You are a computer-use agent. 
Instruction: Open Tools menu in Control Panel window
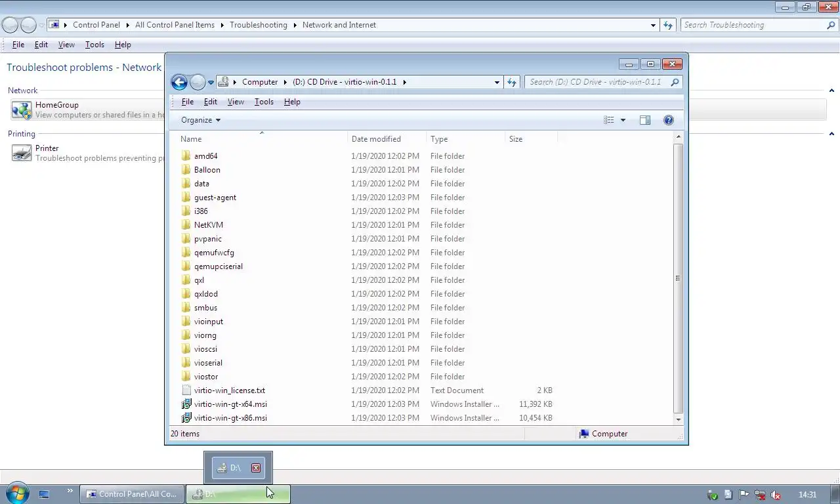[x=94, y=45]
